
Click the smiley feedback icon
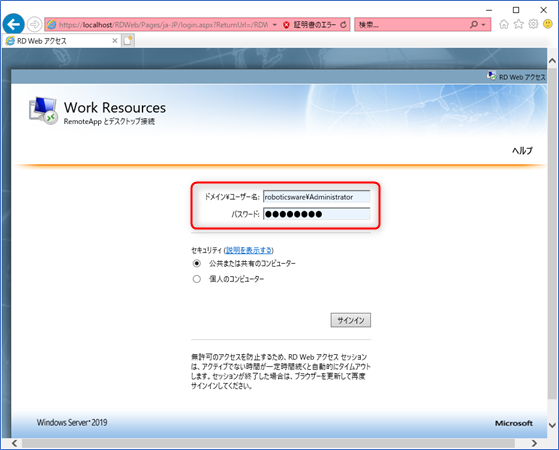(548, 24)
